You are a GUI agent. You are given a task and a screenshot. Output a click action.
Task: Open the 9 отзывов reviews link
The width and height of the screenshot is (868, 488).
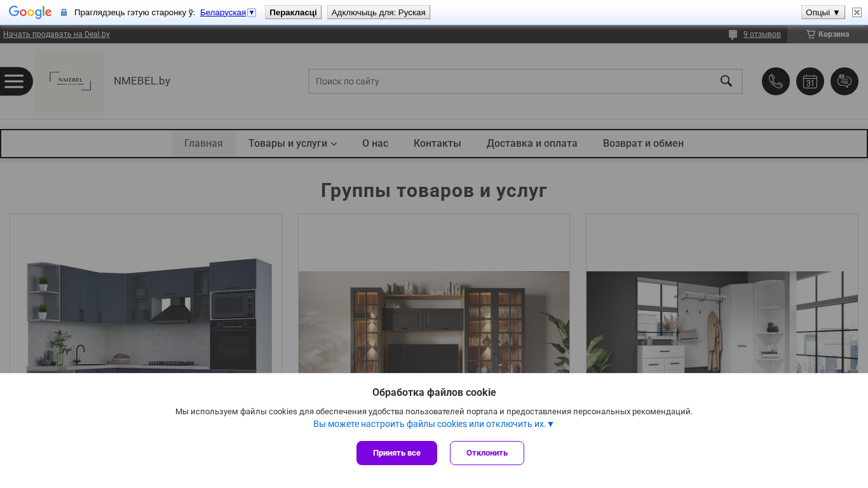[762, 34]
